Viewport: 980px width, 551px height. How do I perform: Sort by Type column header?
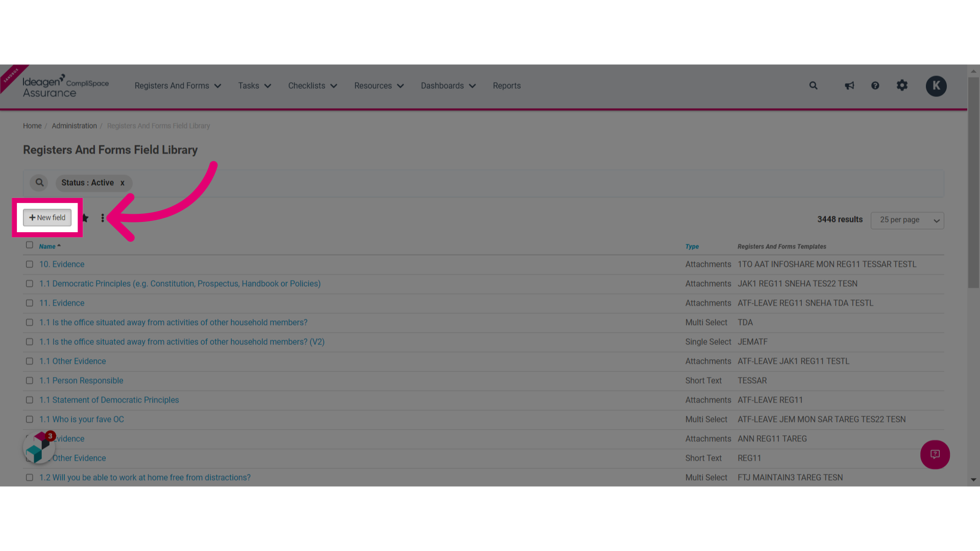click(692, 246)
